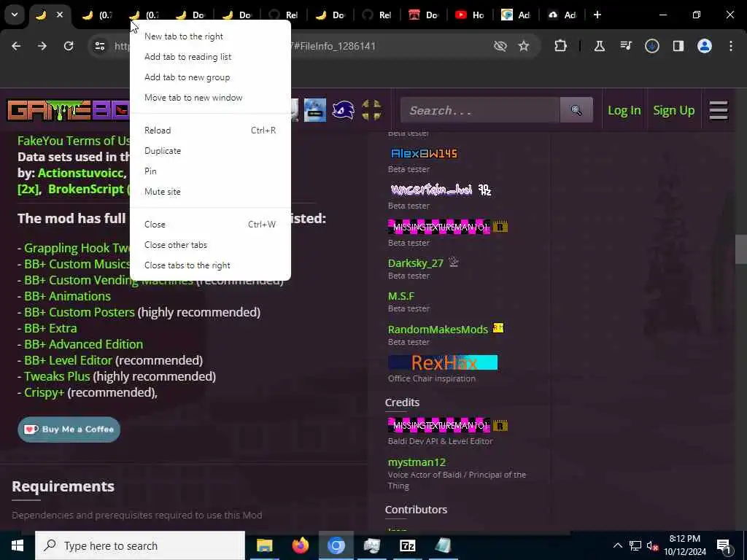The height and width of the screenshot is (560, 747).
Task: Open the BB+ Animations link
Action: click(67, 296)
